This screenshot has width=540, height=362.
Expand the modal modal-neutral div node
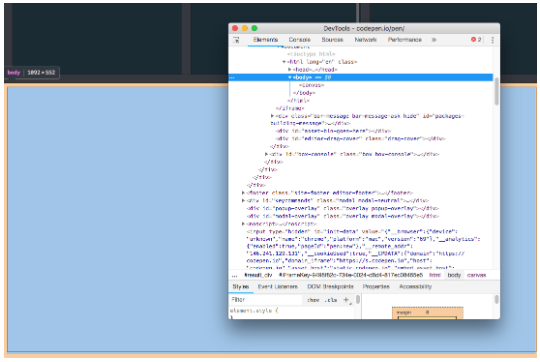click(x=243, y=200)
